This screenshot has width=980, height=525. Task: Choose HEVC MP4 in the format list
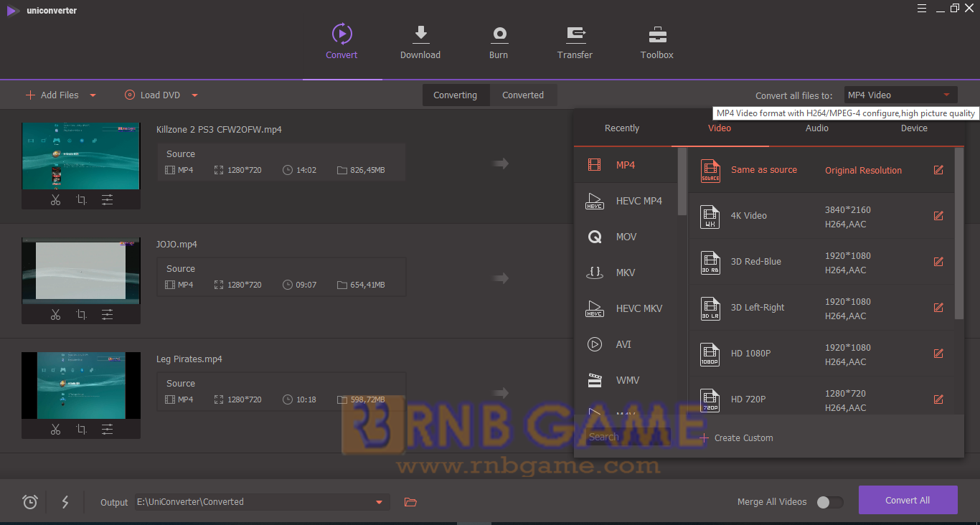tap(626, 201)
